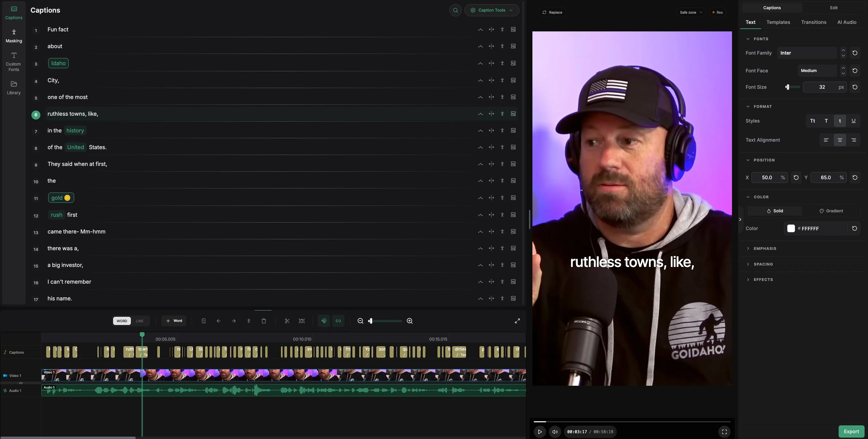Viewport: 868px width, 439px height.
Task: Click the caption search magnifier icon
Action: [x=455, y=10]
